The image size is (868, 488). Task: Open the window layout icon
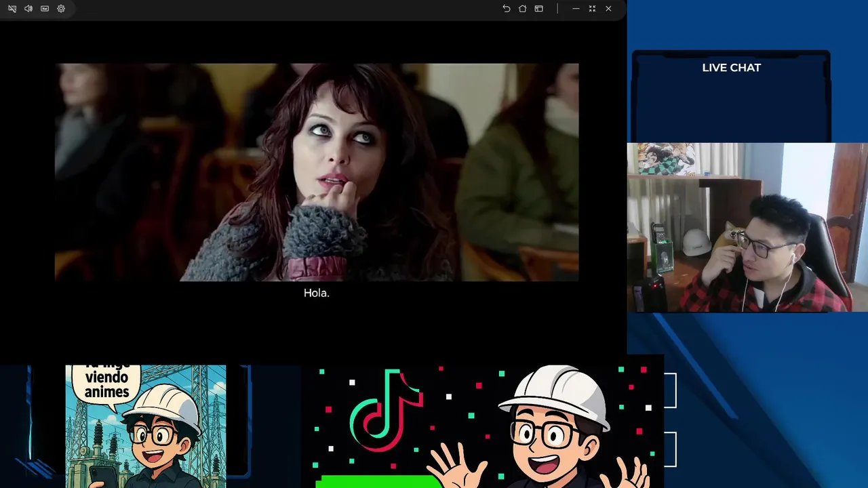538,9
